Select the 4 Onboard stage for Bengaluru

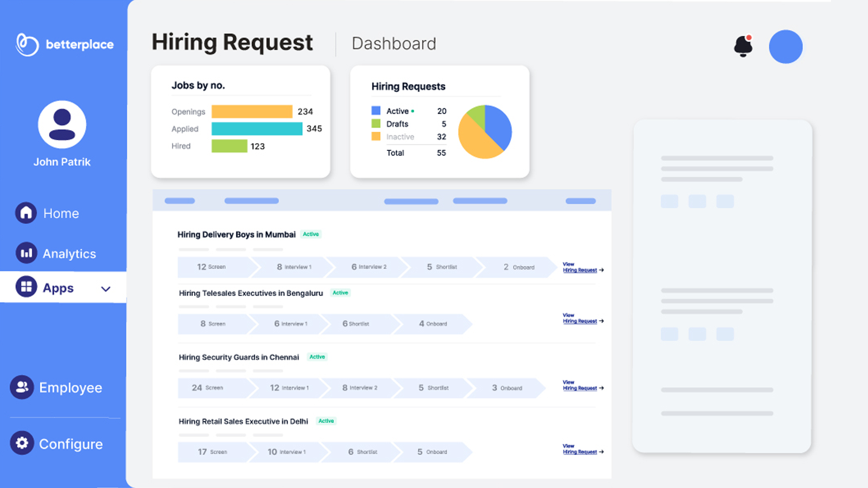[x=432, y=324]
